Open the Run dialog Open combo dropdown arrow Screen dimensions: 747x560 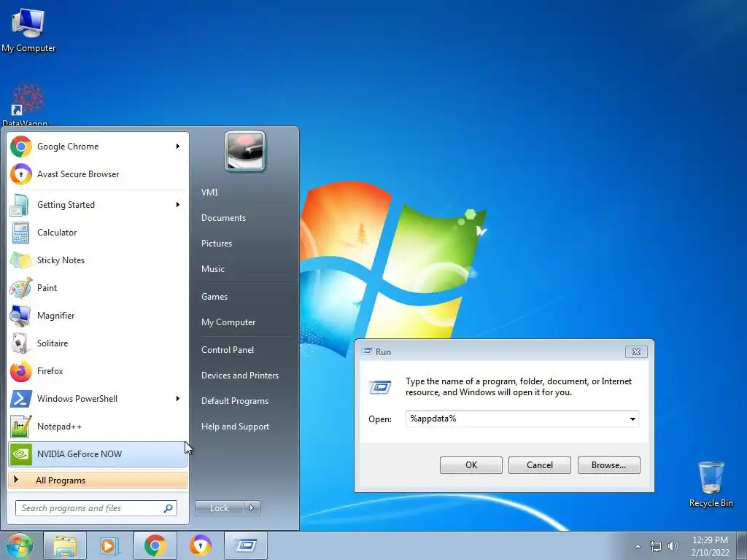632,419
